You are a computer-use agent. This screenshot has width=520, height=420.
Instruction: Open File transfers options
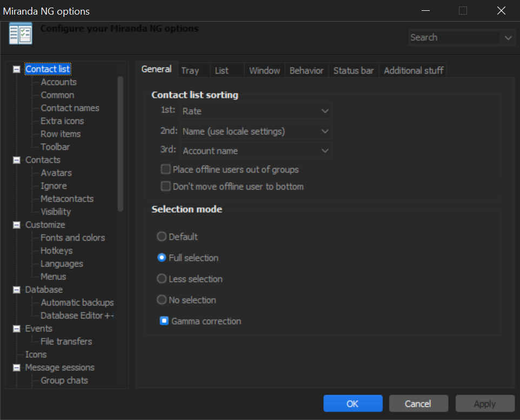click(x=66, y=342)
